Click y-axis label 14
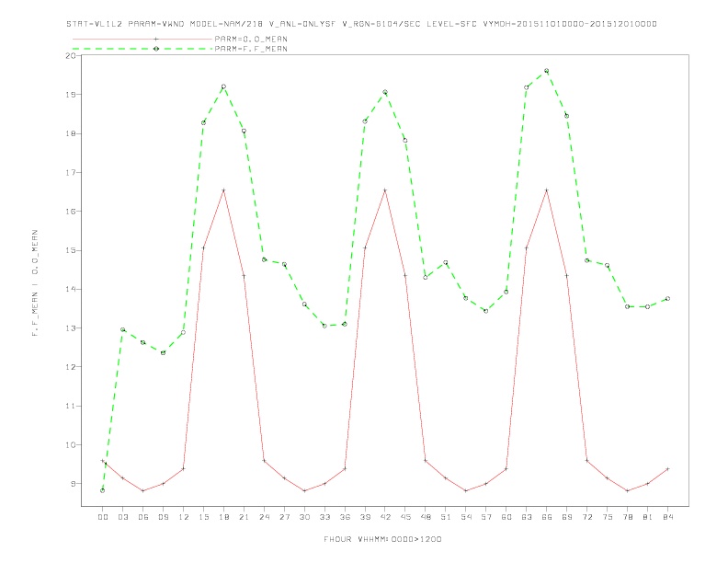 click(71, 289)
